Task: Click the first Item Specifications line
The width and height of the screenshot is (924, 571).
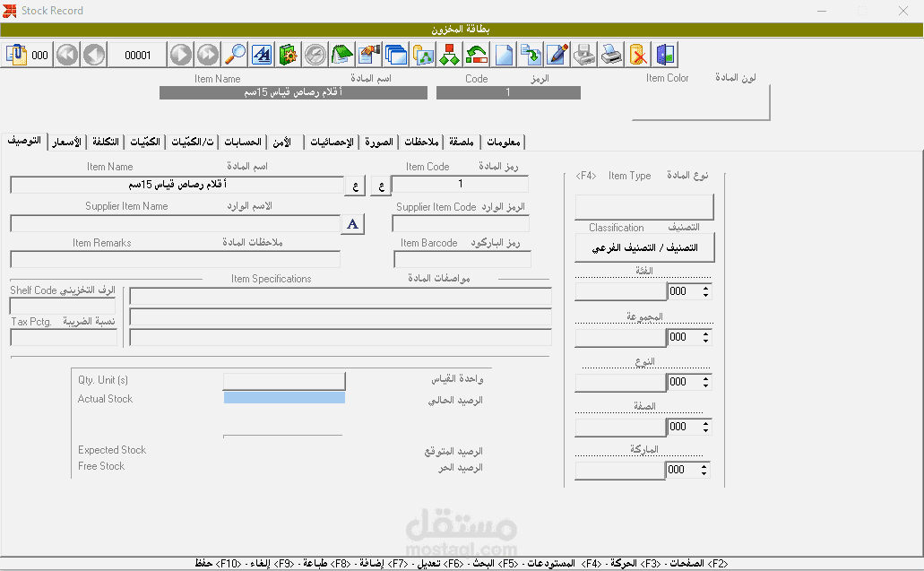Action: (341, 296)
